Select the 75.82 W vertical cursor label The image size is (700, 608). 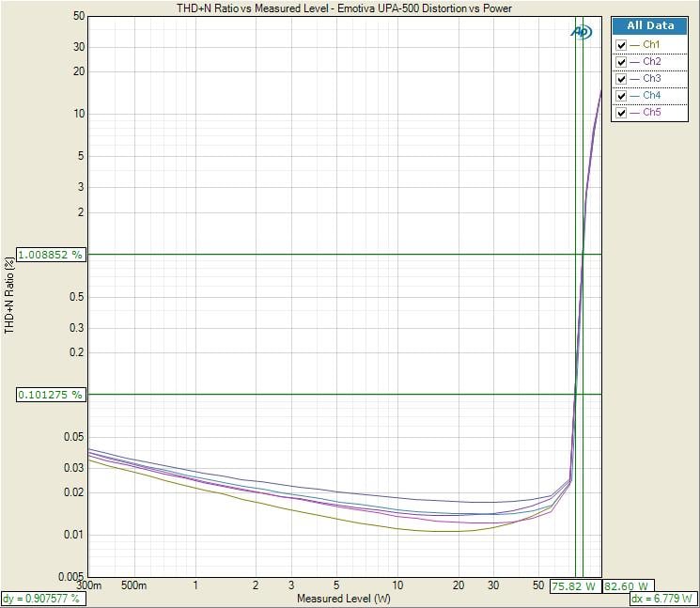tap(573, 585)
